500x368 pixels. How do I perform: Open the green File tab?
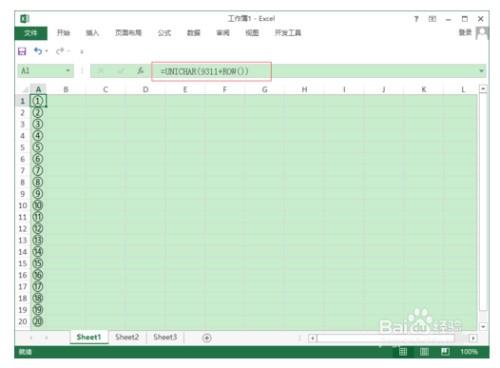31,33
